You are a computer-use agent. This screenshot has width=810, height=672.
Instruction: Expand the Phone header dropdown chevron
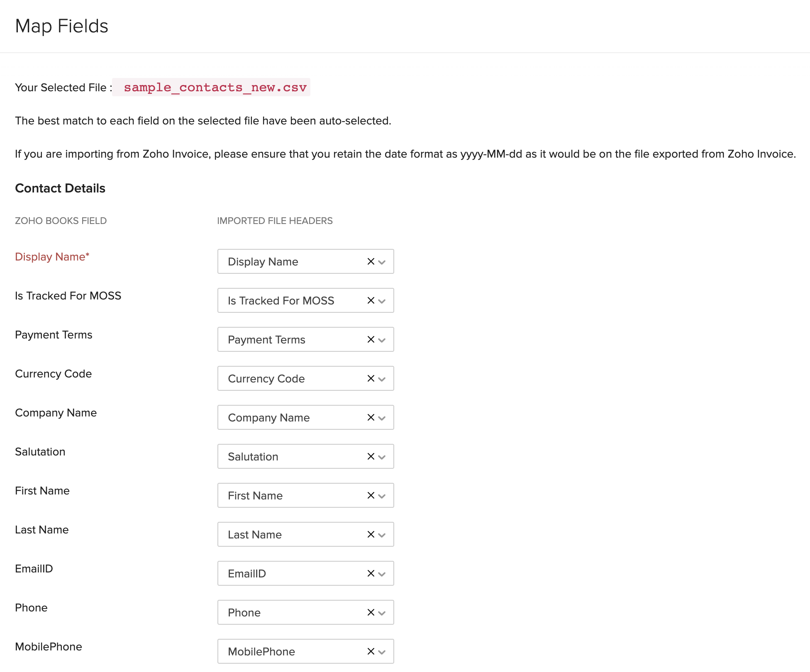click(382, 613)
